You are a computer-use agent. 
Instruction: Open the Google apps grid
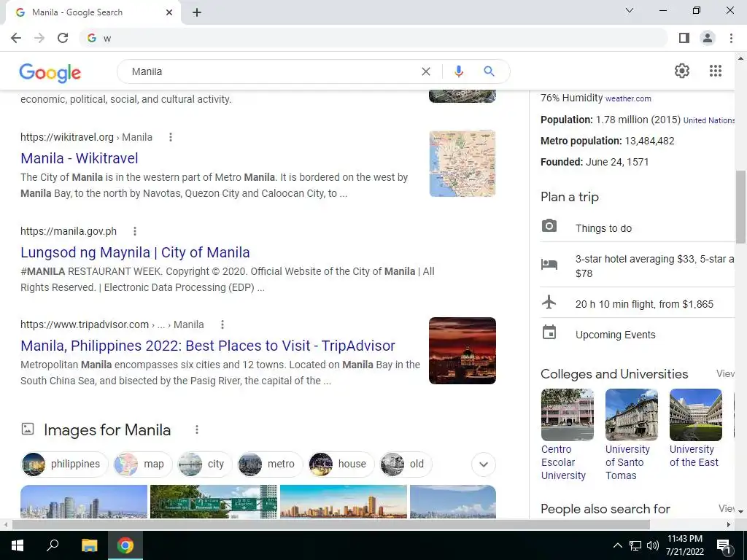715,71
